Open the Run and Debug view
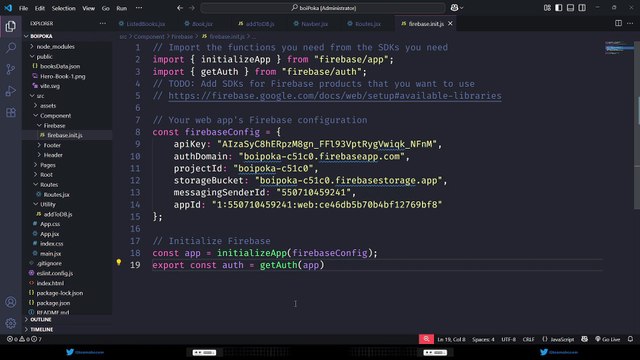This screenshot has width=640, height=360. coord(11,91)
